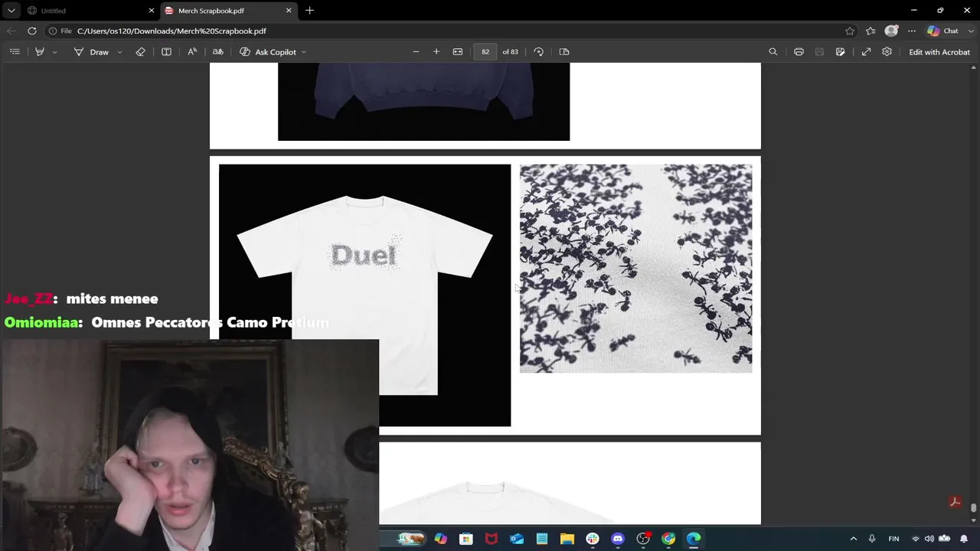The width and height of the screenshot is (980, 551).
Task: Click the address bar file path
Action: click(171, 31)
